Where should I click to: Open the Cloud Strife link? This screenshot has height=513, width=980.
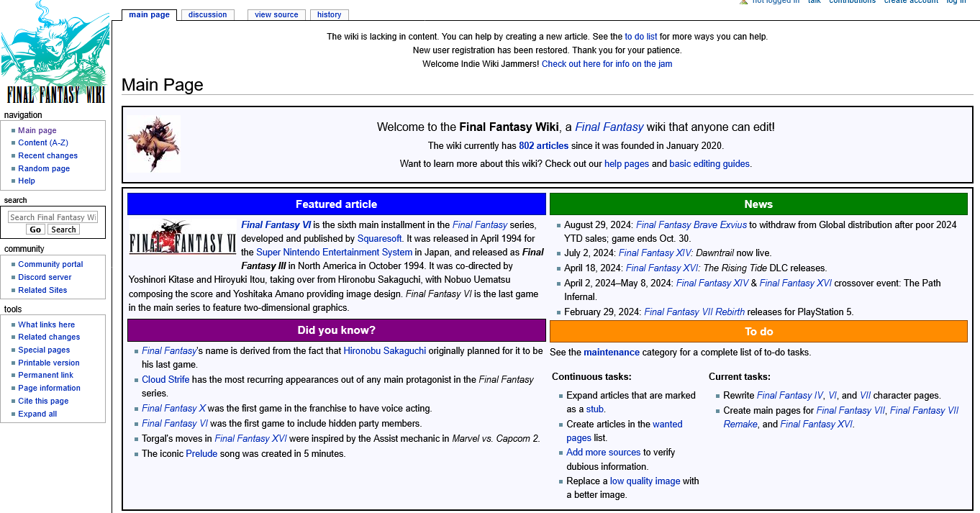(x=165, y=380)
